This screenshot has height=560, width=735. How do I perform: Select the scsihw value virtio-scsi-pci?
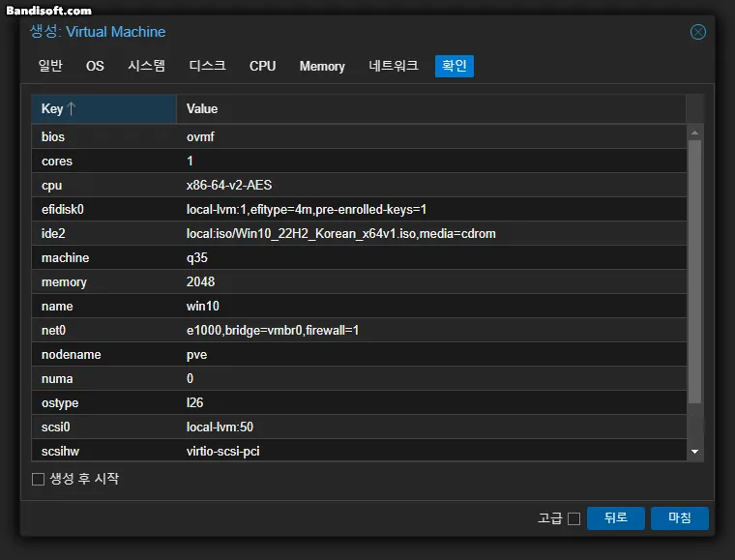(222, 452)
